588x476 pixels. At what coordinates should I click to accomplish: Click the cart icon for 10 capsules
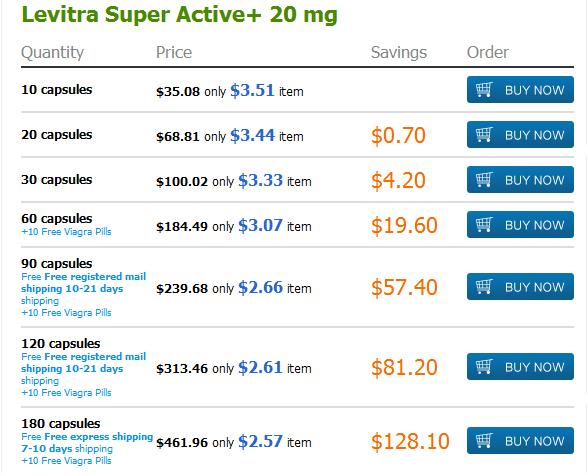(484, 90)
